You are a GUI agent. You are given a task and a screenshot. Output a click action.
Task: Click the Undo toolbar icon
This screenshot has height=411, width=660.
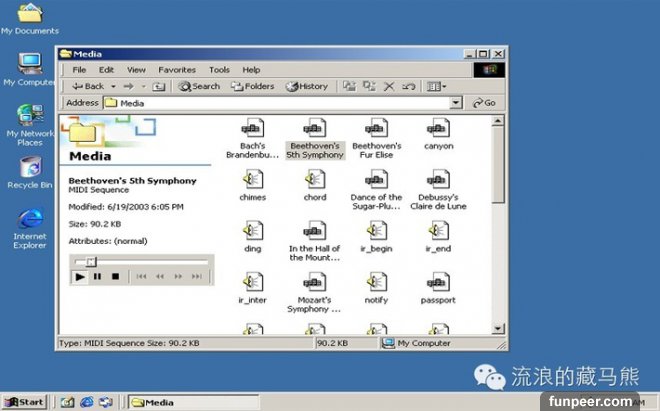tap(407, 87)
